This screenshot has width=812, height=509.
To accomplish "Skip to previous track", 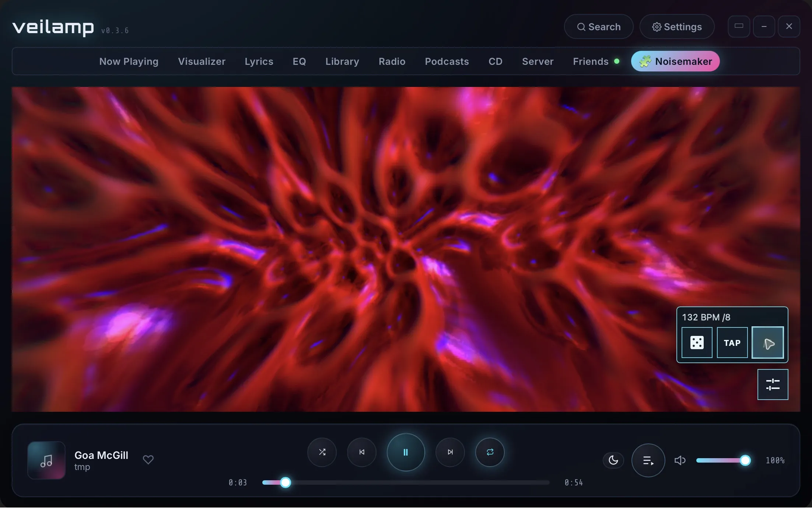I will click(x=362, y=453).
